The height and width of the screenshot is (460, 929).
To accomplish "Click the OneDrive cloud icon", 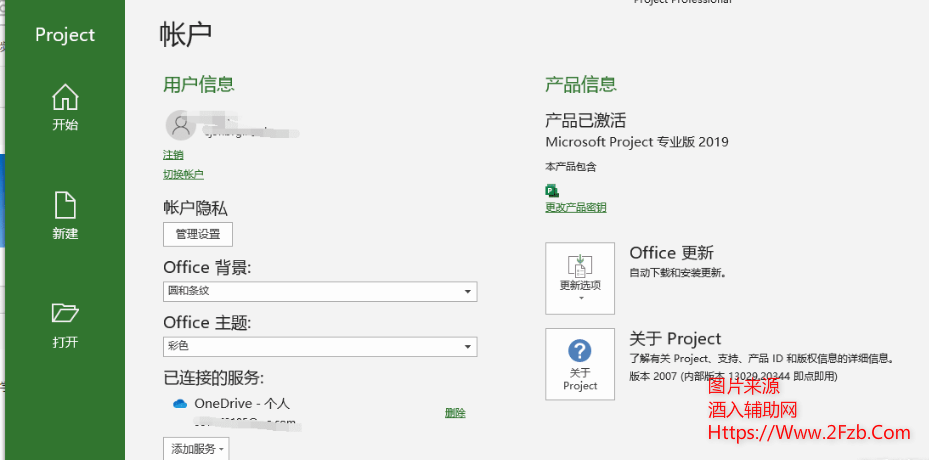I will [180, 404].
